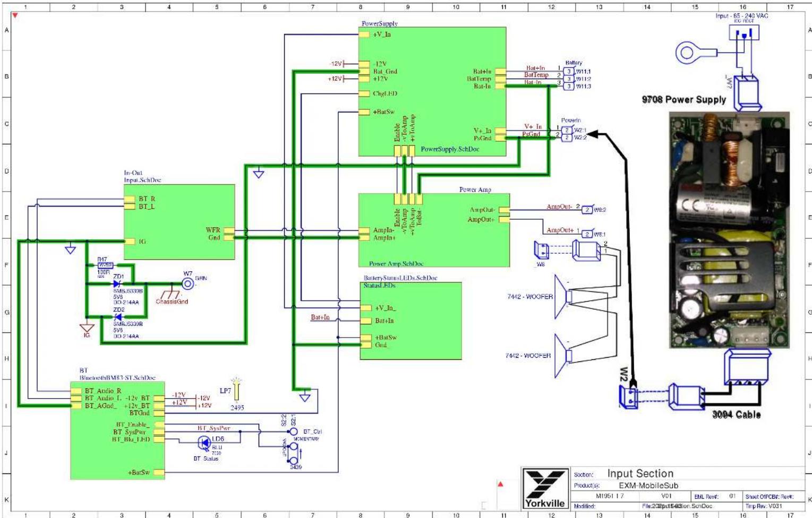Select the lower 7442 woofer speaker symbol
The height and width of the screenshot is (518, 812).
562,356
